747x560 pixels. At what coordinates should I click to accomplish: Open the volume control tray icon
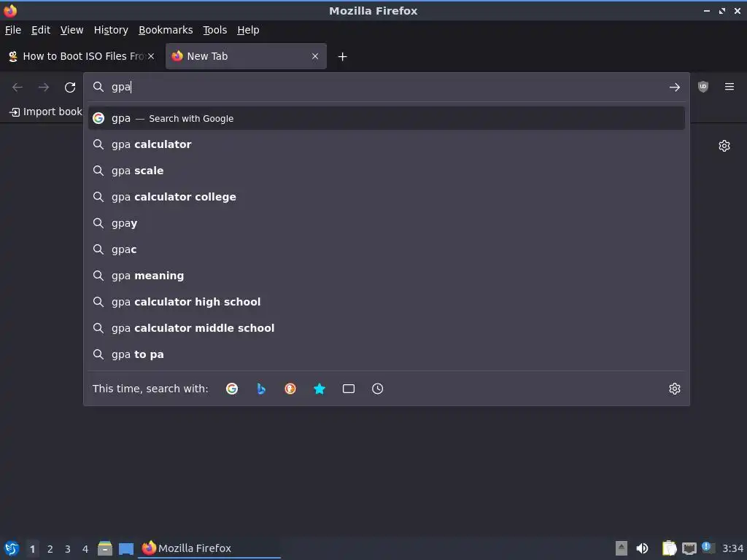(642, 548)
